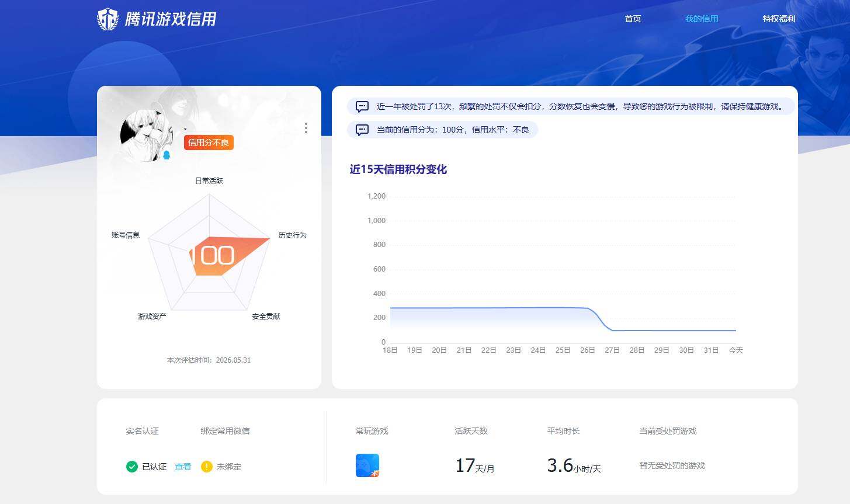Click the QQ penguin badge on avatar
The image size is (850, 504).
click(x=166, y=155)
